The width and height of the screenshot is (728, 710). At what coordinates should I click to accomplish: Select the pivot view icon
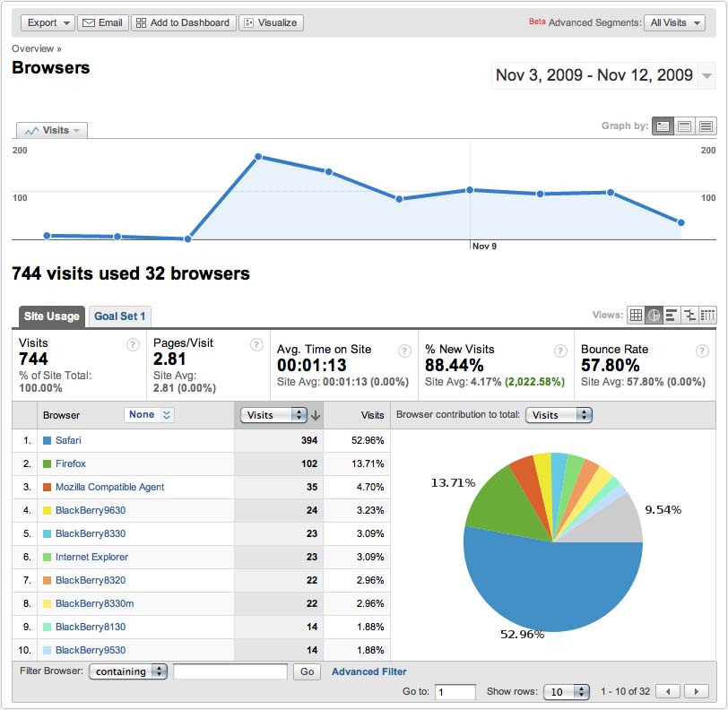click(707, 316)
